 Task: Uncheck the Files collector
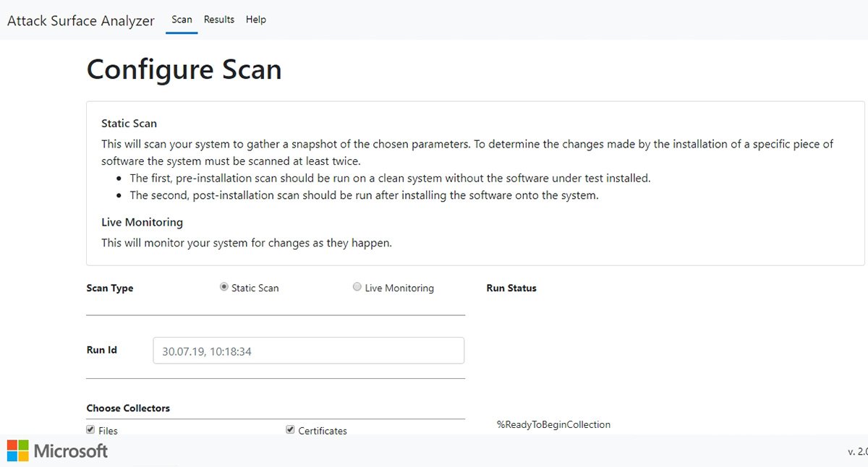pos(90,429)
